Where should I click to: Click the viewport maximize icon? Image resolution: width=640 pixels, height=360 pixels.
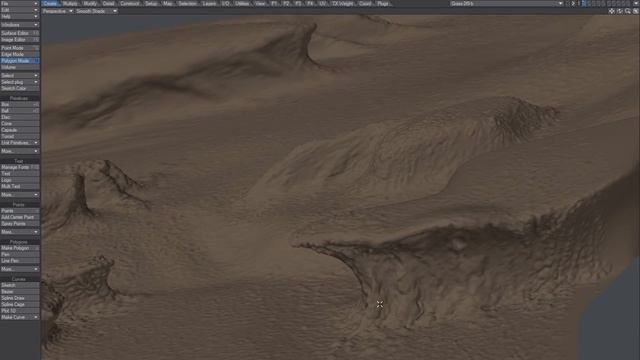(x=636, y=11)
